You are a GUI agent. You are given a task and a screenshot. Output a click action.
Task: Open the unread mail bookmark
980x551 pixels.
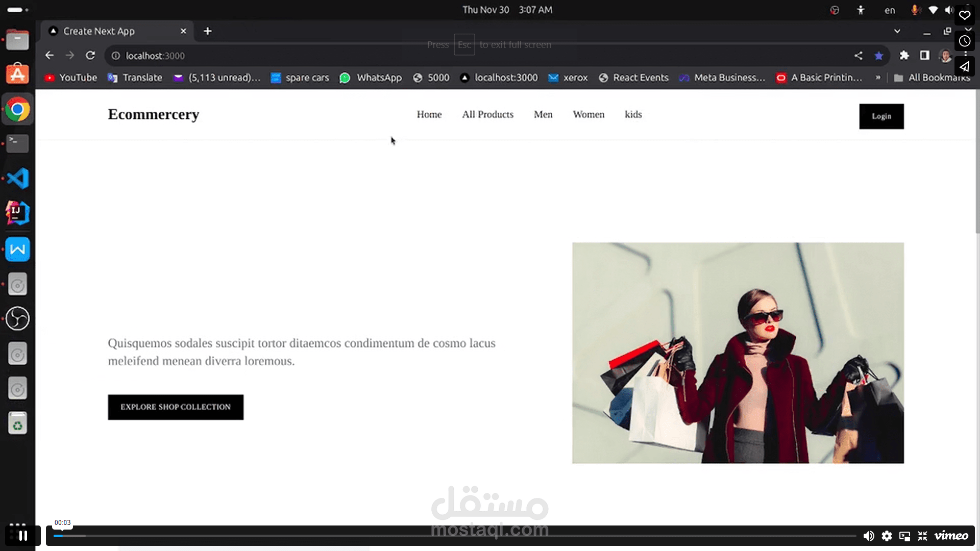(217, 78)
